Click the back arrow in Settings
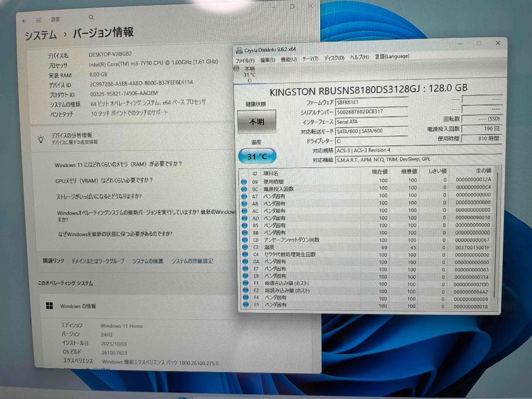This screenshot has width=532, height=399. (x=25, y=20)
